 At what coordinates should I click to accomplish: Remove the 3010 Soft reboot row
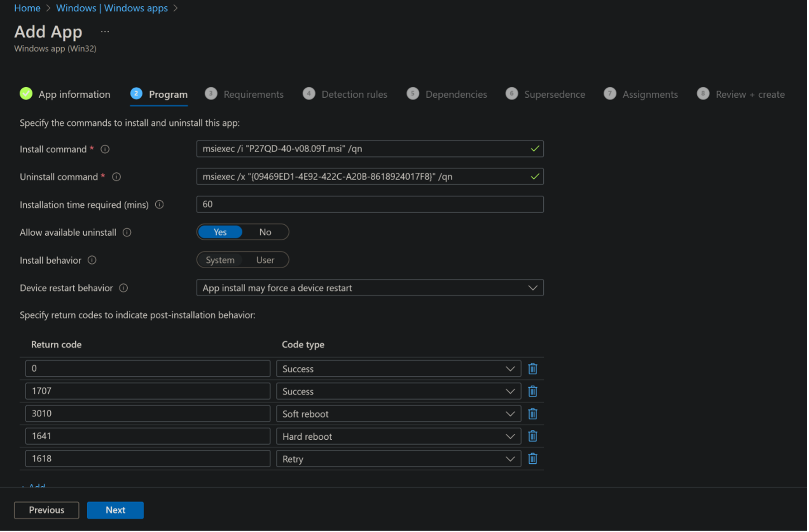point(532,414)
